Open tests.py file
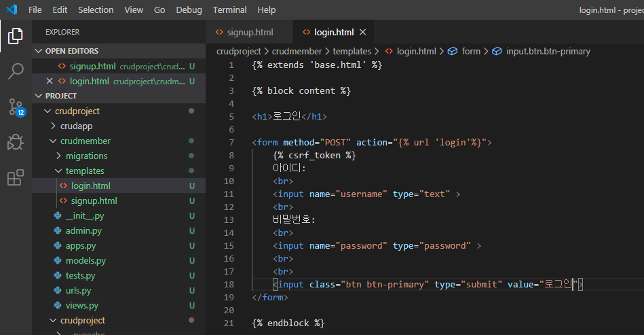This screenshot has width=644, height=335. 119,275
